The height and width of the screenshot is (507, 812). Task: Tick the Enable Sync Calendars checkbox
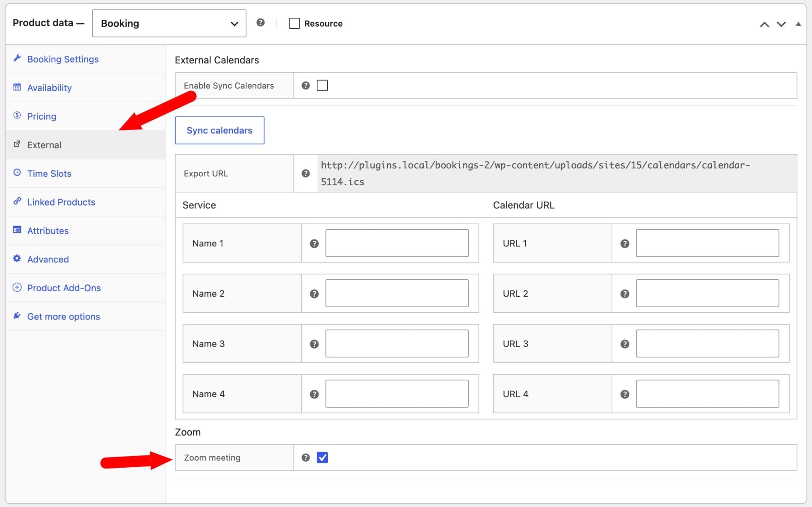tap(322, 85)
